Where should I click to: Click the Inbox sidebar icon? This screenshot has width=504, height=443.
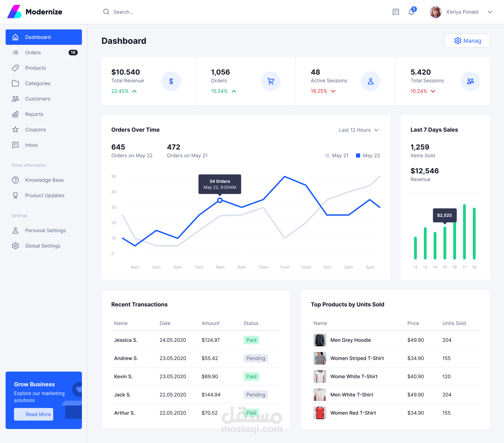(x=15, y=145)
